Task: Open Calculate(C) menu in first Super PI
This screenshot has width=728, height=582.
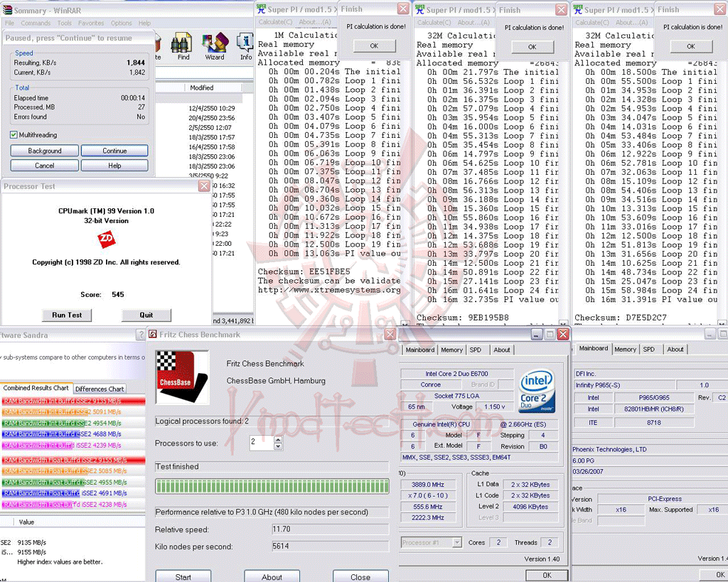Action: pos(275,22)
